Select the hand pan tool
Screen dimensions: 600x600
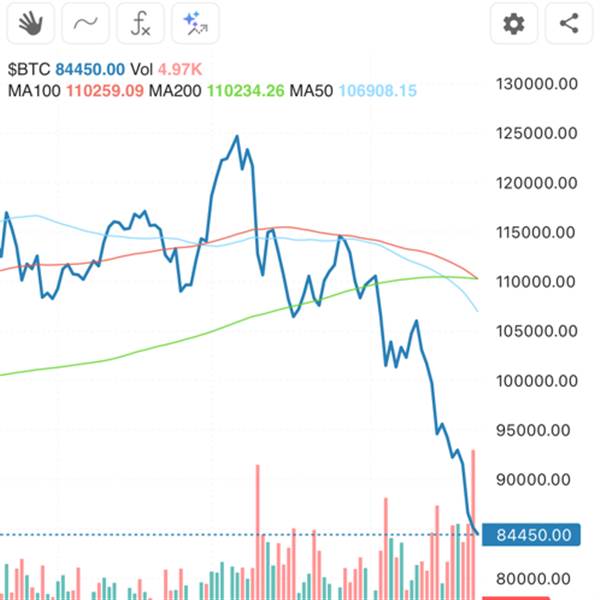[31, 24]
